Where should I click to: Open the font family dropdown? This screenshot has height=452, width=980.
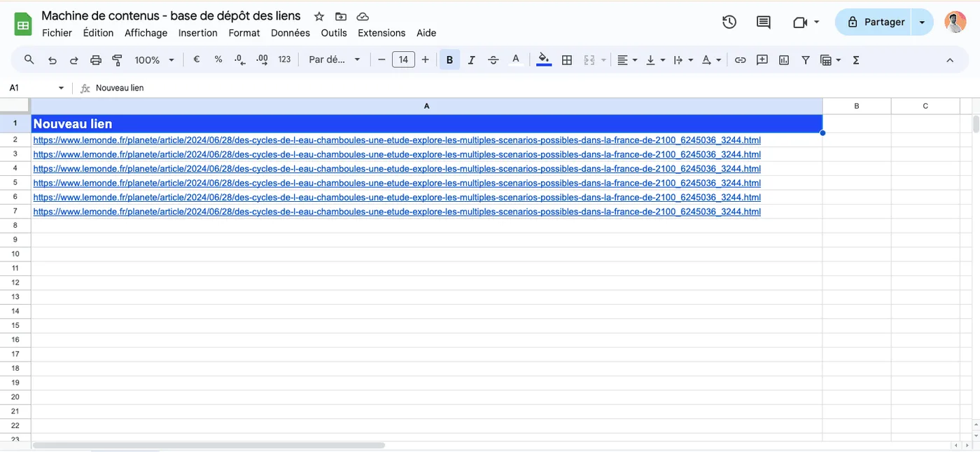pyautogui.click(x=335, y=60)
